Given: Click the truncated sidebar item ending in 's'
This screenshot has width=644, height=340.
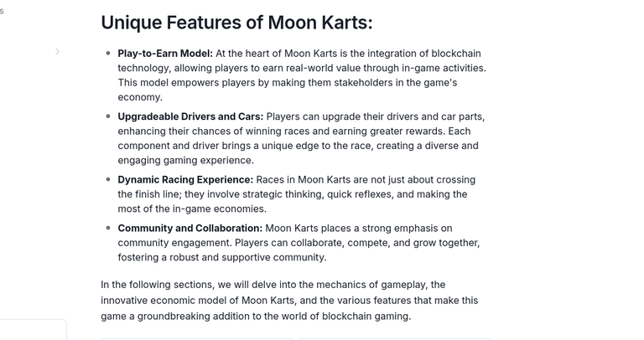Looking at the screenshot, I should point(2,11).
